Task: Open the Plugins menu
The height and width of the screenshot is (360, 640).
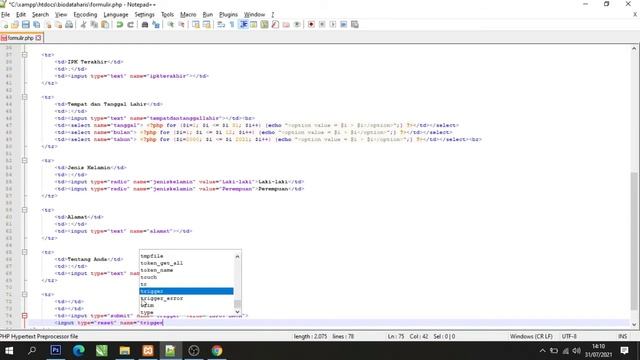Action: (229, 15)
